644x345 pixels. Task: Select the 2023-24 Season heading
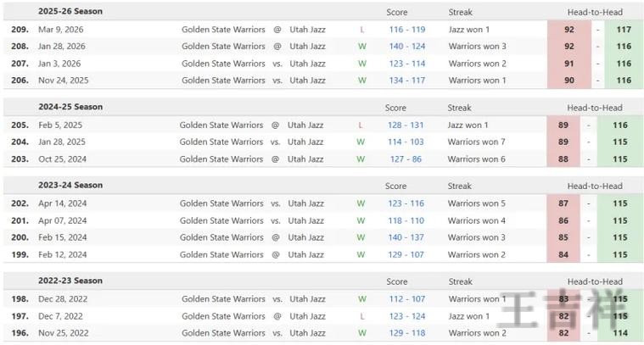(x=70, y=186)
